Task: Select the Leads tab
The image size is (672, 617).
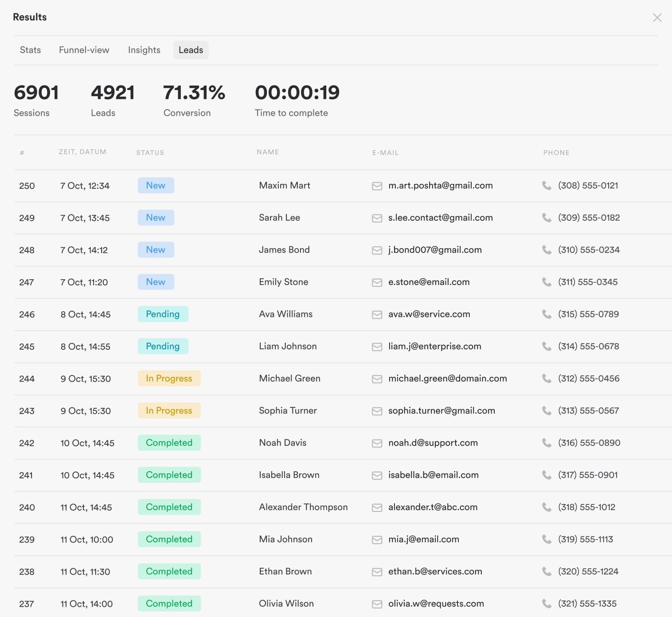Action: pyautogui.click(x=191, y=50)
